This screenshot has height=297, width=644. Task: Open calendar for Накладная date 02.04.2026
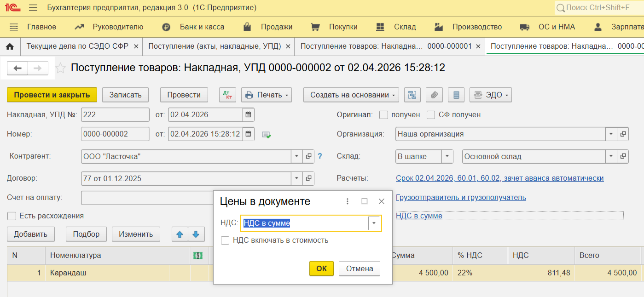point(248,114)
